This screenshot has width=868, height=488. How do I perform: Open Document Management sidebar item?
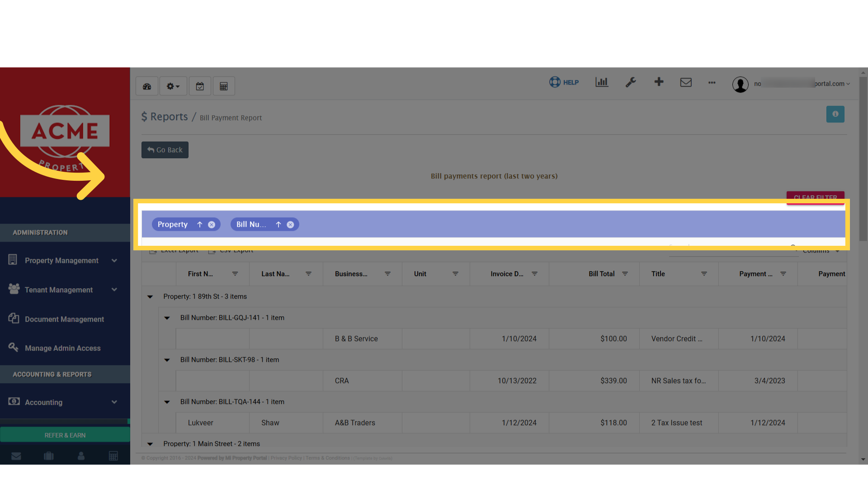coord(65,319)
